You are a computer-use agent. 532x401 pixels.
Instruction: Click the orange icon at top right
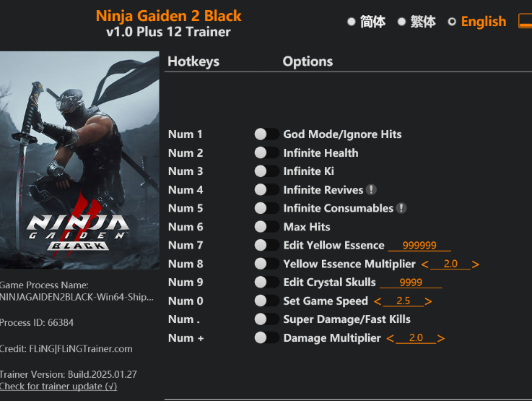click(526, 21)
